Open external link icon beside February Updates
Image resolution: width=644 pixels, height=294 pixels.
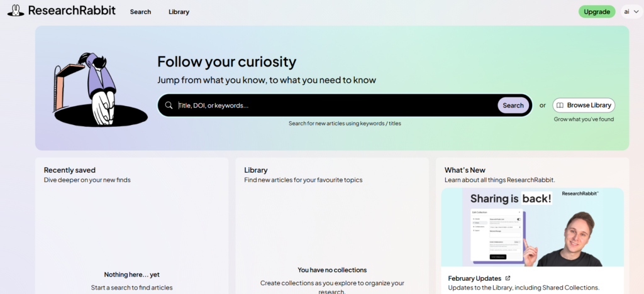point(508,278)
